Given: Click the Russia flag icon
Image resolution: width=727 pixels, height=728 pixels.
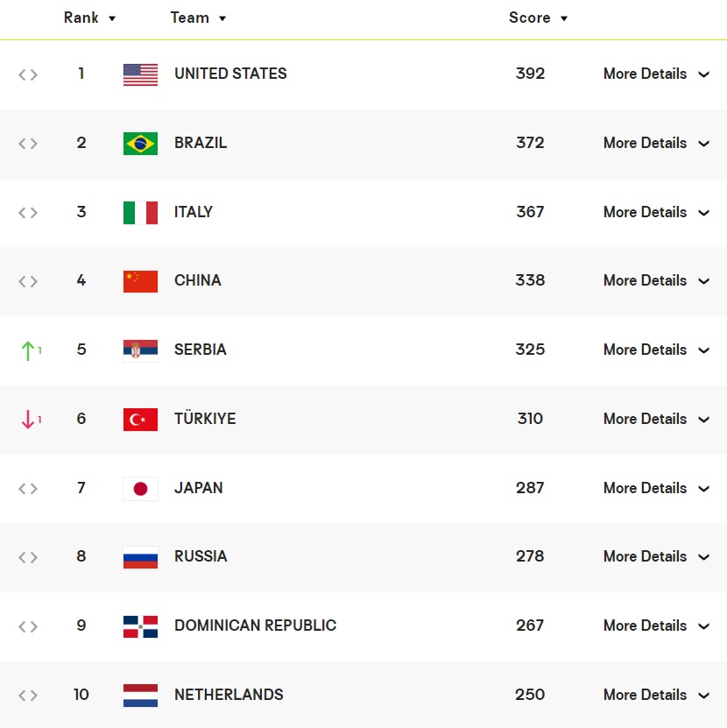Looking at the screenshot, I should coord(140,557).
